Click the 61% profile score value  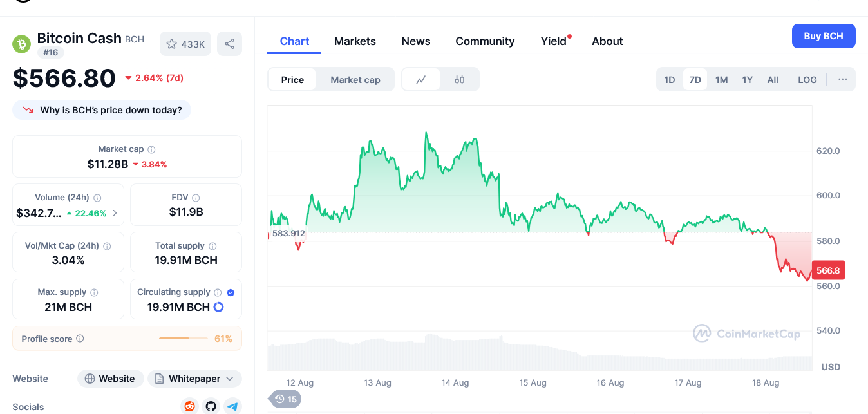pos(223,339)
